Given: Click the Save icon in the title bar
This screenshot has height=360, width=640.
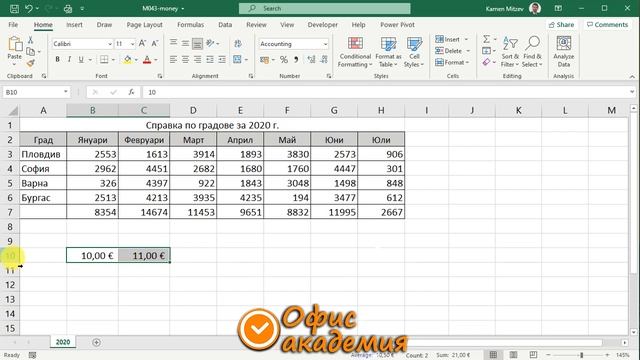Looking at the screenshot, I should 14,9.
